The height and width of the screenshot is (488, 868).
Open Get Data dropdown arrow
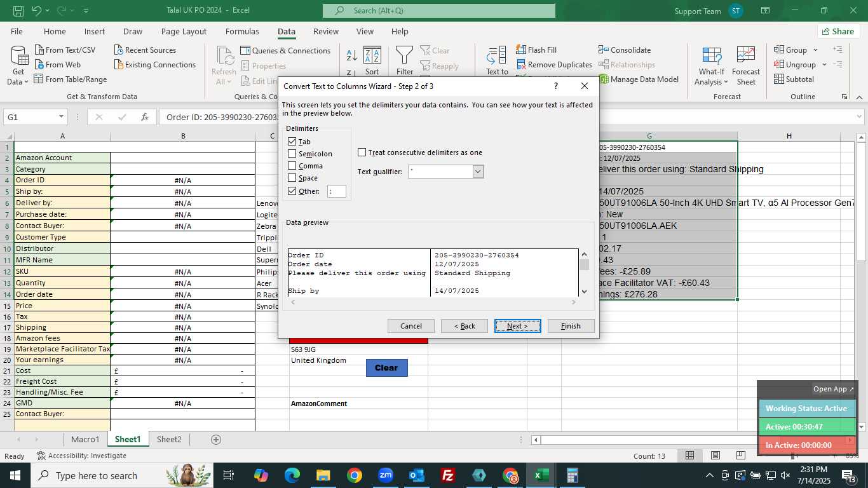point(27,82)
